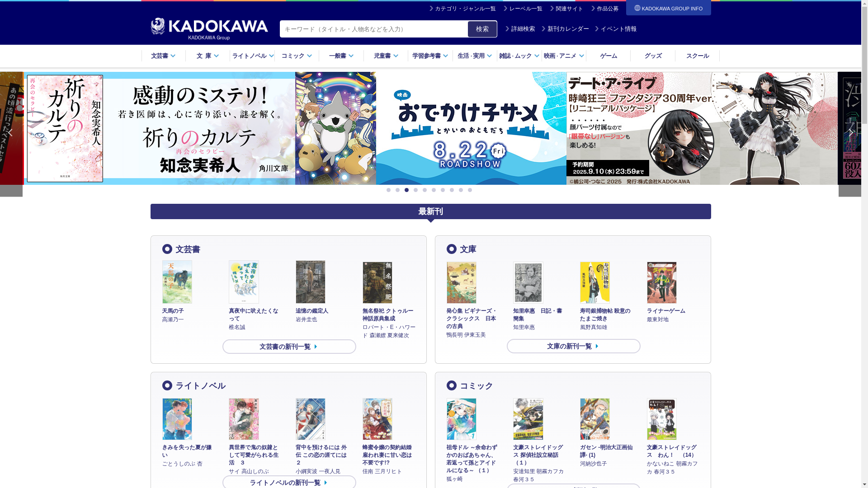The image size is (868, 488).
Task: Open KADOKAWA GROUP INFO globe link
Action: [x=668, y=8]
